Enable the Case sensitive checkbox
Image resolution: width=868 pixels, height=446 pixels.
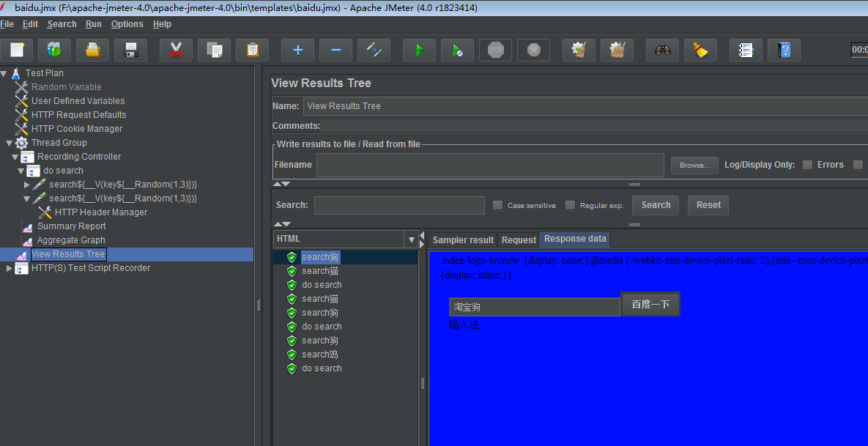(x=498, y=206)
